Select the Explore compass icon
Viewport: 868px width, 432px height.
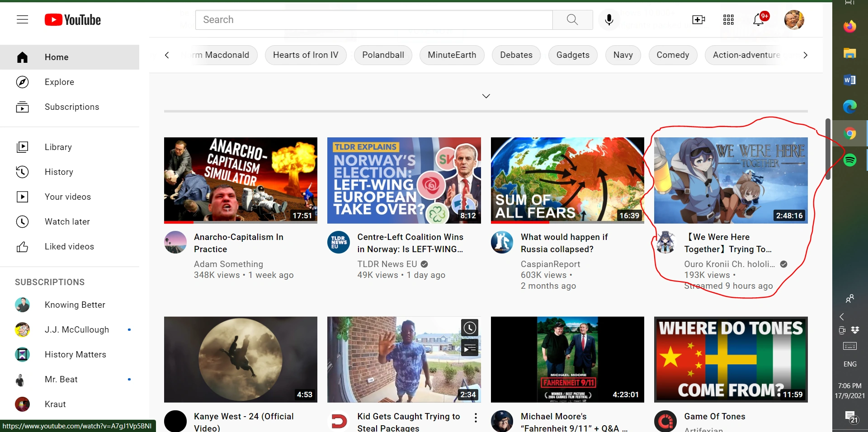22,82
